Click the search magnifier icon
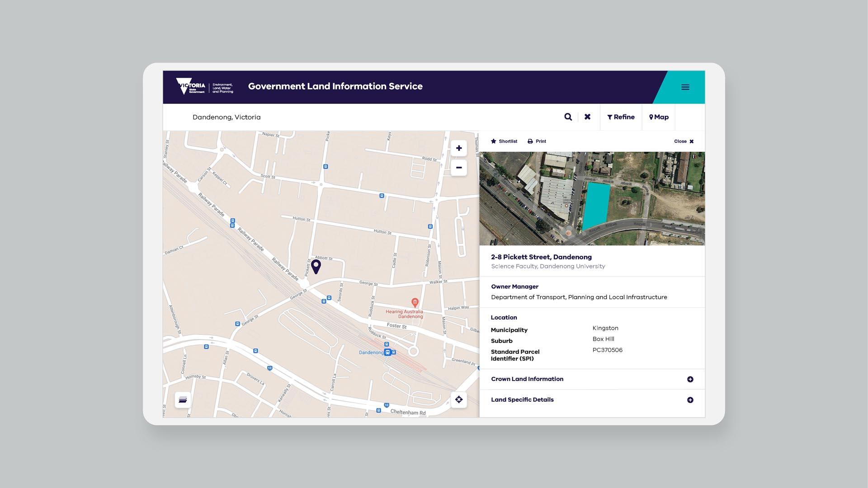This screenshot has width=868, height=488. (568, 117)
